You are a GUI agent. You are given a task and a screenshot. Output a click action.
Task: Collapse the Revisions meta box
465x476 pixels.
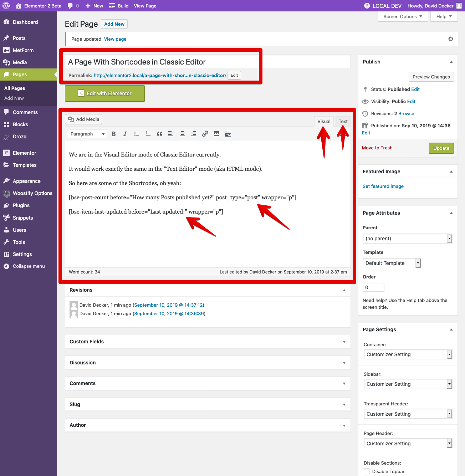point(344,290)
